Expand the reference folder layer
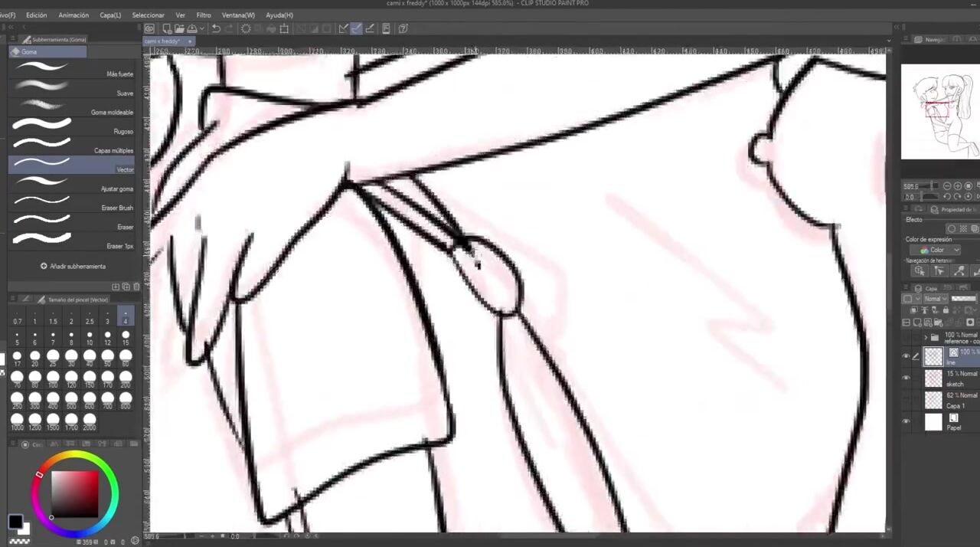The image size is (980, 547). coord(925,337)
